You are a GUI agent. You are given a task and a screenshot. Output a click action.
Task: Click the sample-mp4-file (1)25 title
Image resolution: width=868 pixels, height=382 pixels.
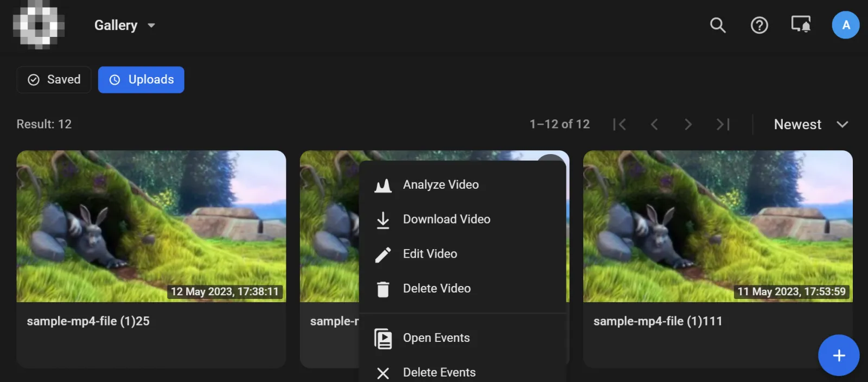[x=88, y=321]
